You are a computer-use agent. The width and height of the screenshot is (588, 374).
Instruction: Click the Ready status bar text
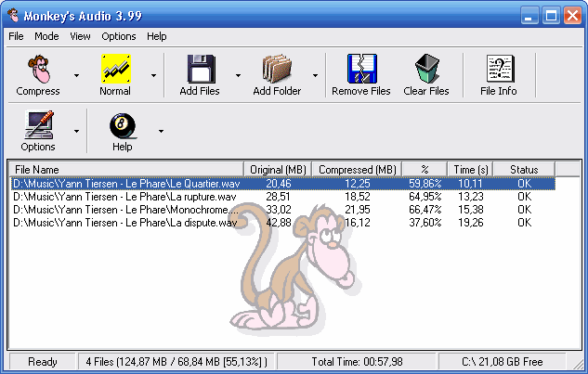click(43, 362)
